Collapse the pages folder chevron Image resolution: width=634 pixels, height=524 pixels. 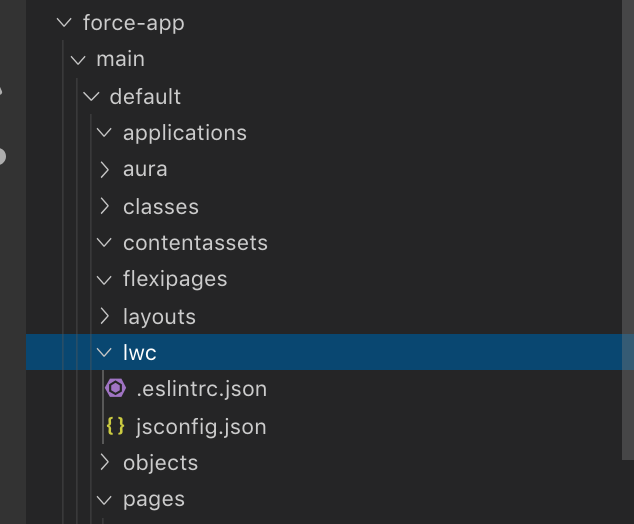tap(104, 500)
